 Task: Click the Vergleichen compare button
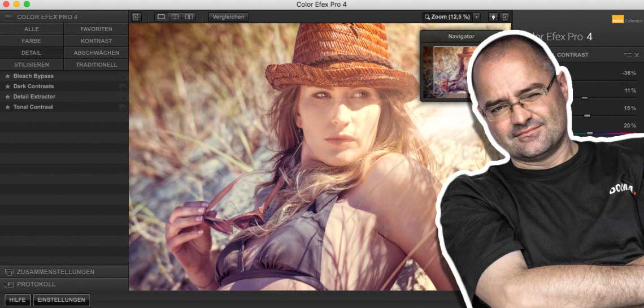tap(229, 17)
